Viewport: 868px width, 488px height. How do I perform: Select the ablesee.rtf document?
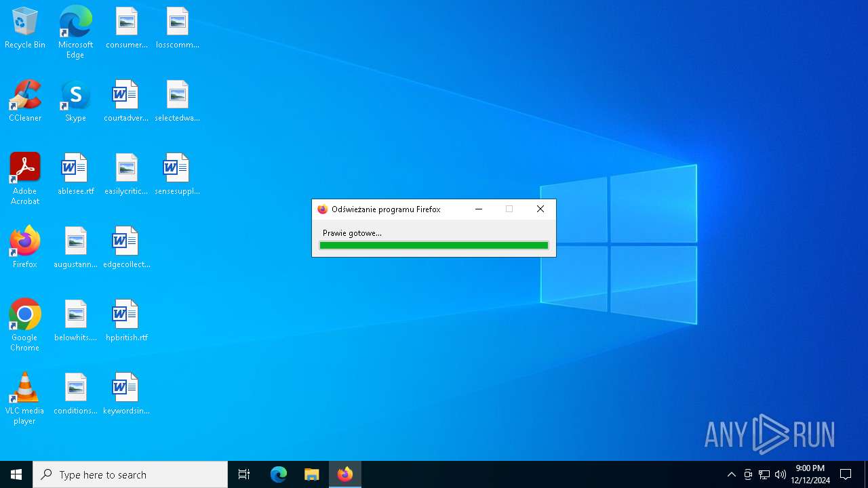coord(75,174)
